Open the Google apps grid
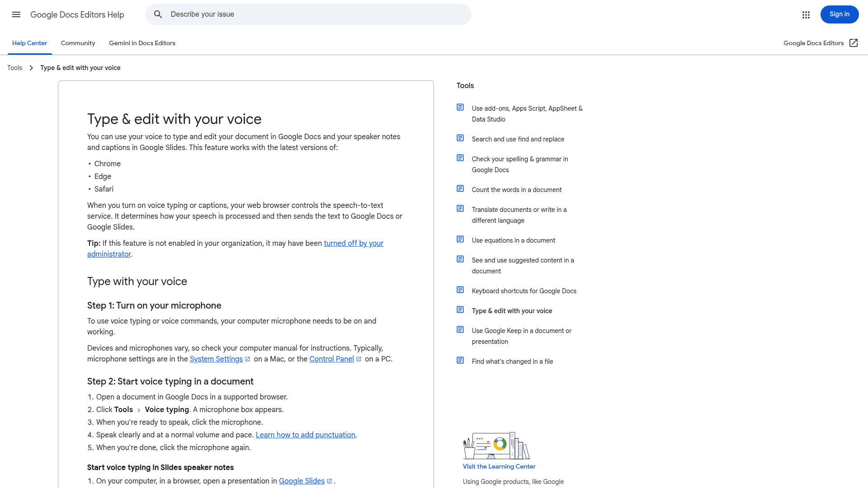 pyautogui.click(x=806, y=14)
